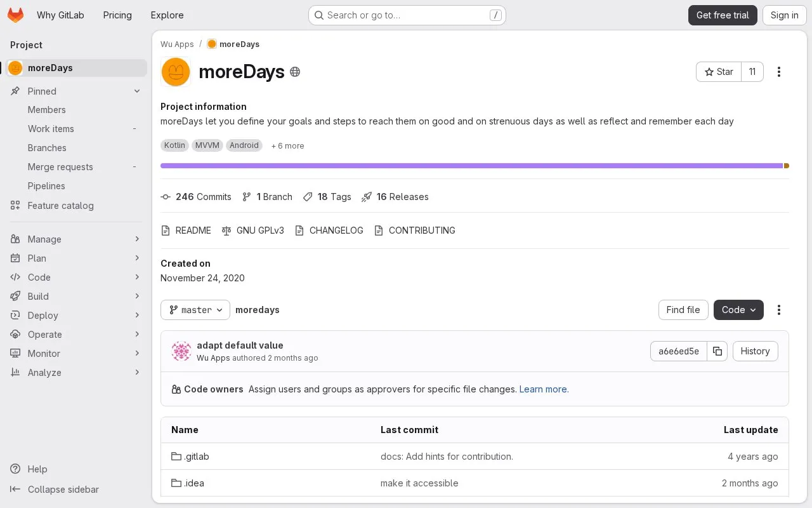Expand the Build sidebar section
This screenshot has width=812, height=508.
coord(76,297)
